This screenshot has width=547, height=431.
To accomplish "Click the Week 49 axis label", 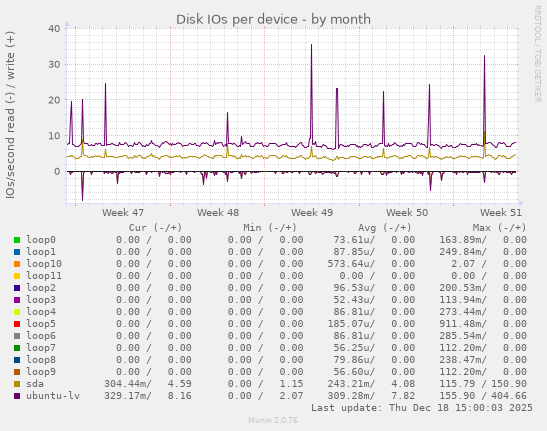I will 312,213.
